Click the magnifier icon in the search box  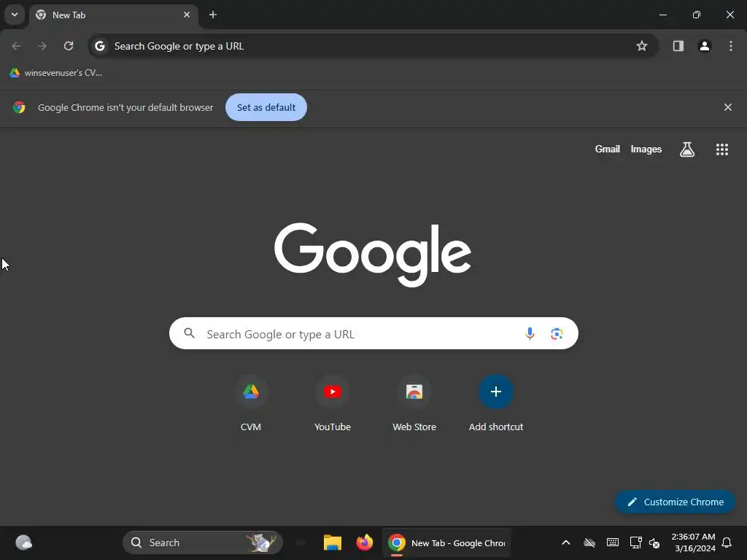click(x=189, y=333)
